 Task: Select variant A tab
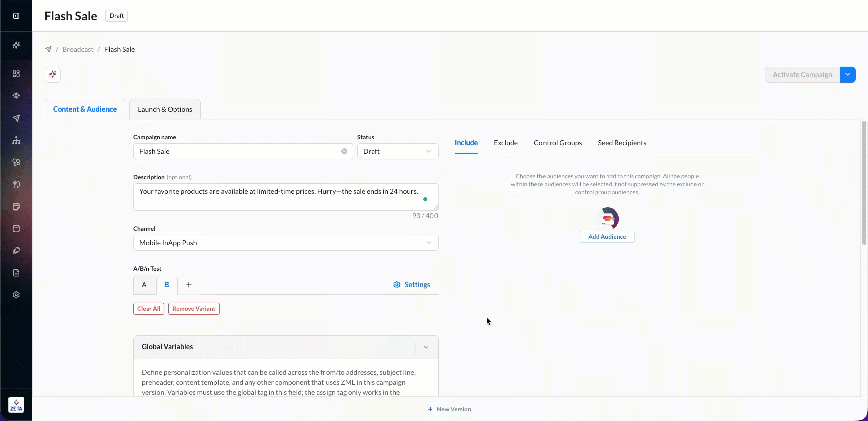[x=144, y=285]
